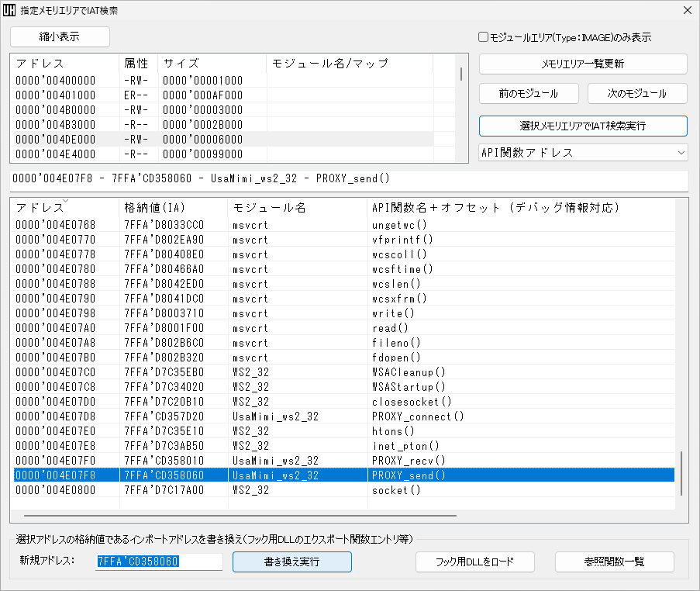The image size is (700, 591).
Task: Click the 書き換え実行 rewrite button
Action: pyautogui.click(x=291, y=562)
